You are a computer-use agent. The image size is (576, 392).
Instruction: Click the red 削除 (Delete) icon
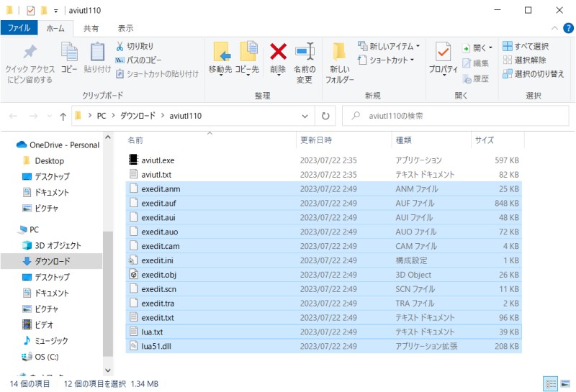[x=278, y=51]
